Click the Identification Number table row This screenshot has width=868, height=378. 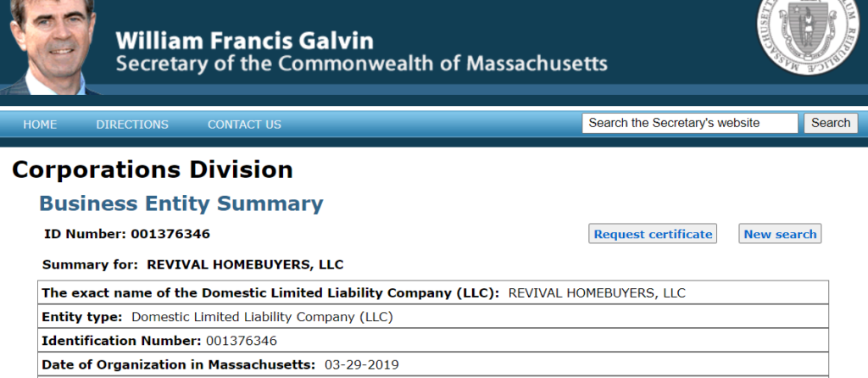[433, 341]
